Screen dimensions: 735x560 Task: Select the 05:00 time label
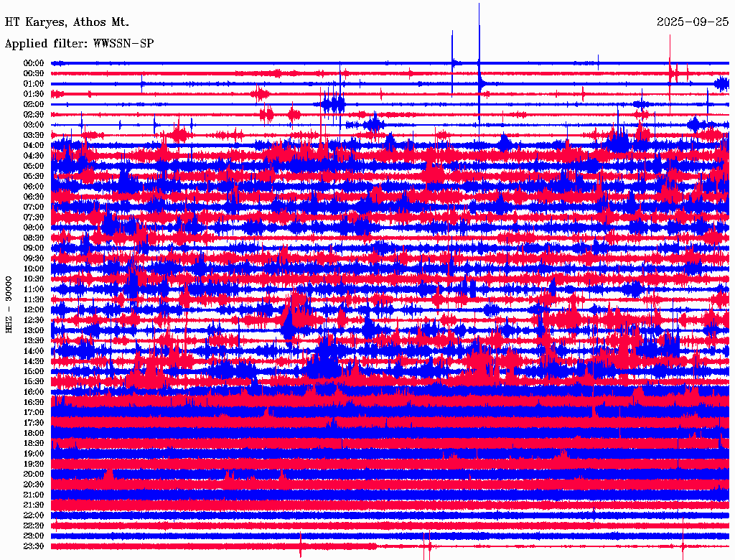[33, 166]
